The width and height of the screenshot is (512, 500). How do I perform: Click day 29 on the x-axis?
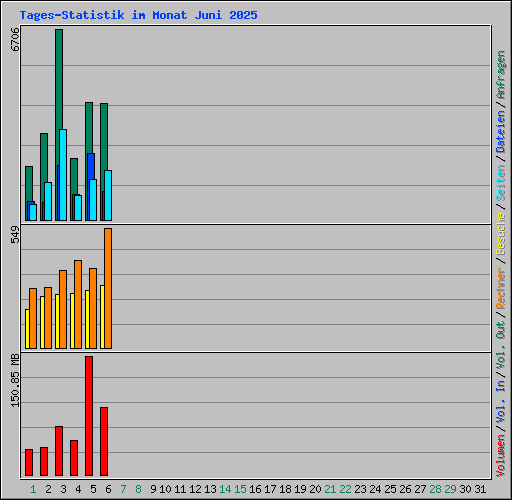[450, 489]
